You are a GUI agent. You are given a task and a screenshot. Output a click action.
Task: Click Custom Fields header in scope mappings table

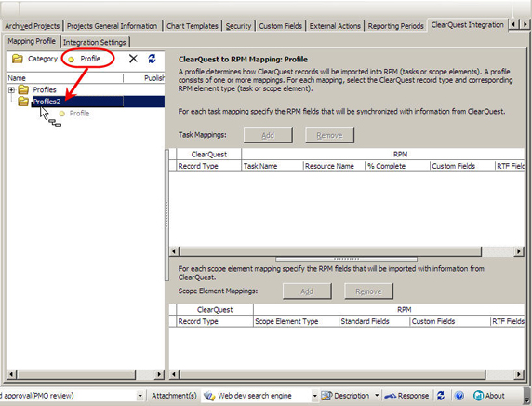[450, 321]
